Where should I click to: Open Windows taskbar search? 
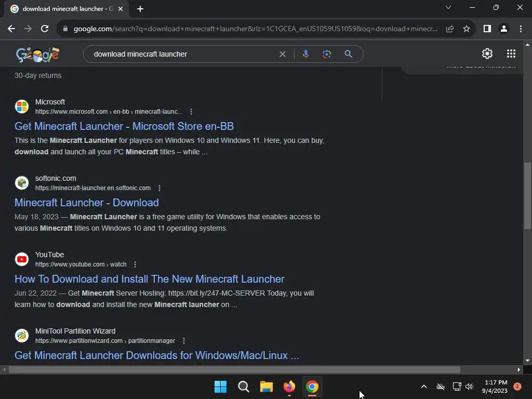point(244,387)
